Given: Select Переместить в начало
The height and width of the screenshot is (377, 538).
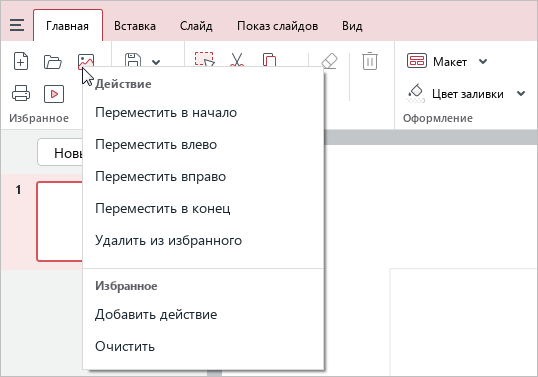Looking at the screenshot, I should [203, 113].
